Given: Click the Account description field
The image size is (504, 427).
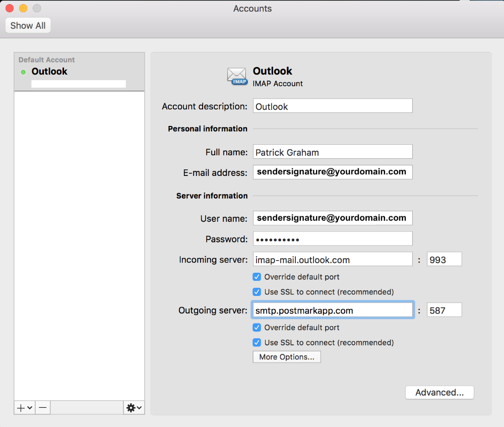Looking at the screenshot, I should point(332,106).
